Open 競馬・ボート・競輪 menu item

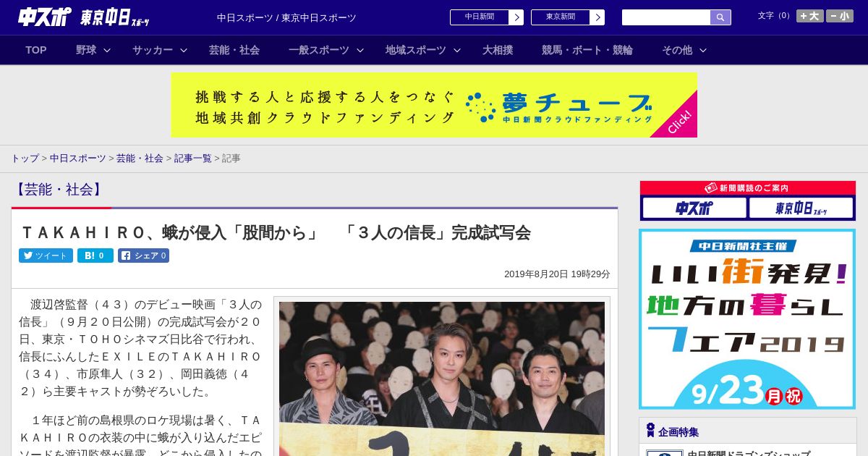coord(587,50)
